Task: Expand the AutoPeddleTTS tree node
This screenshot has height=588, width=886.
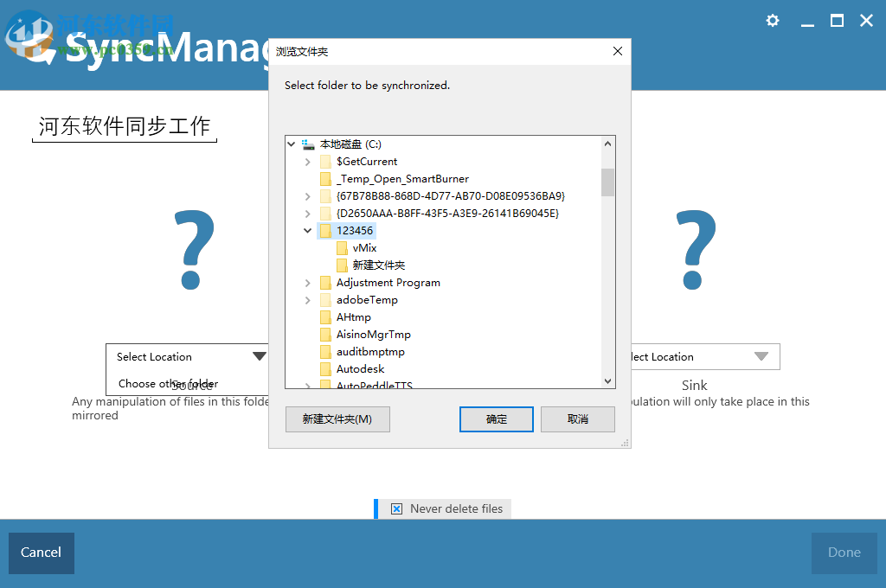Action: [x=308, y=384]
